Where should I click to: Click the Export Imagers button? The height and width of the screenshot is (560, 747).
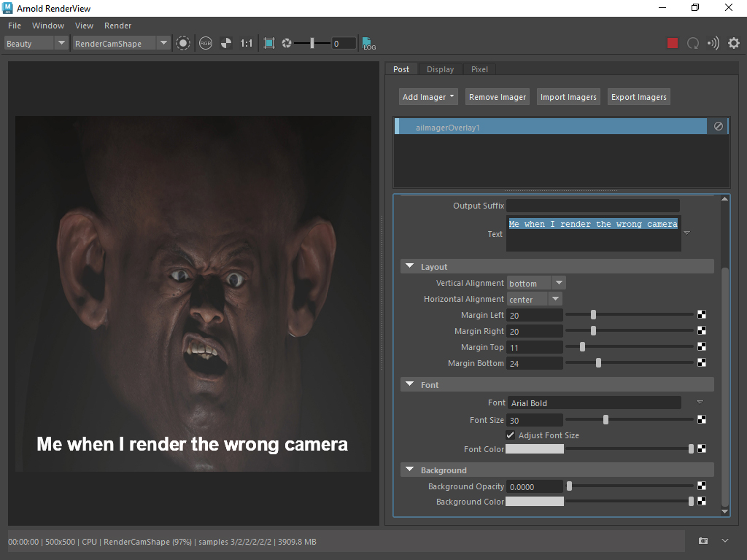click(638, 97)
